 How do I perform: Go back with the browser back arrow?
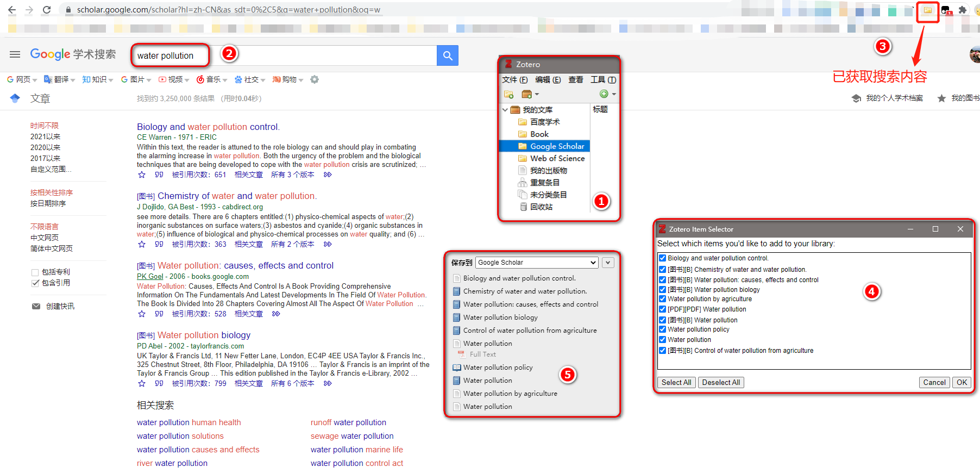(x=12, y=10)
